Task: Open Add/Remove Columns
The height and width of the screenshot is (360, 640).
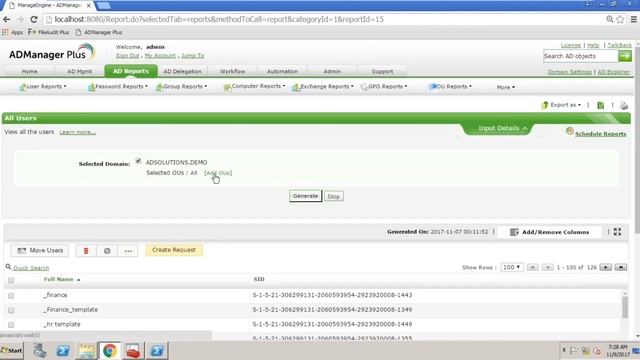Action: tap(549, 232)
